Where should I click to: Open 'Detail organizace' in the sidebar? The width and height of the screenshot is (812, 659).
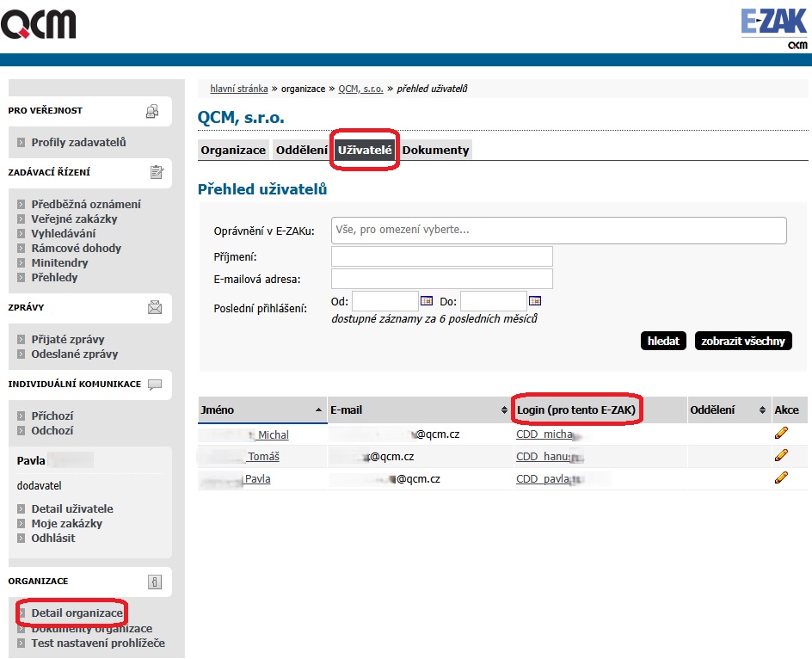[x=77, y=613]
